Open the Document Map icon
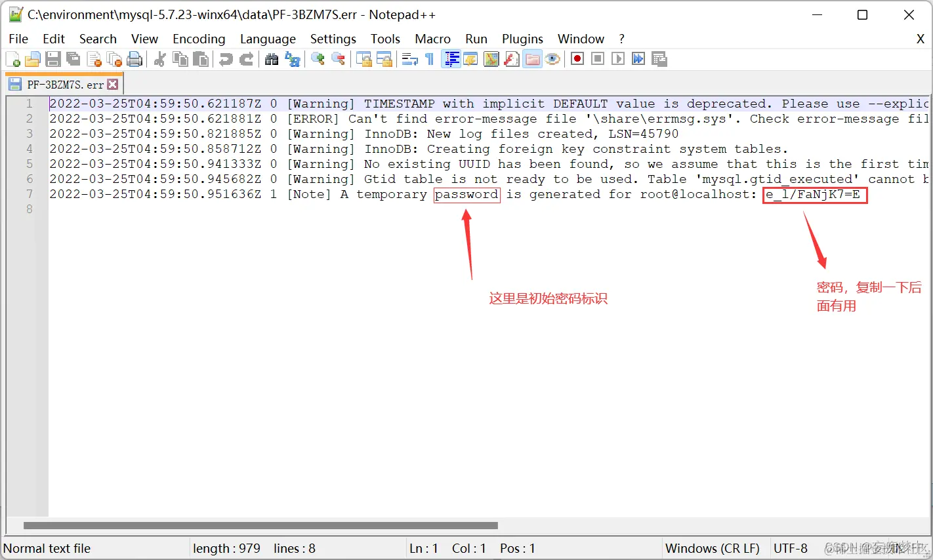 [491, 60]
